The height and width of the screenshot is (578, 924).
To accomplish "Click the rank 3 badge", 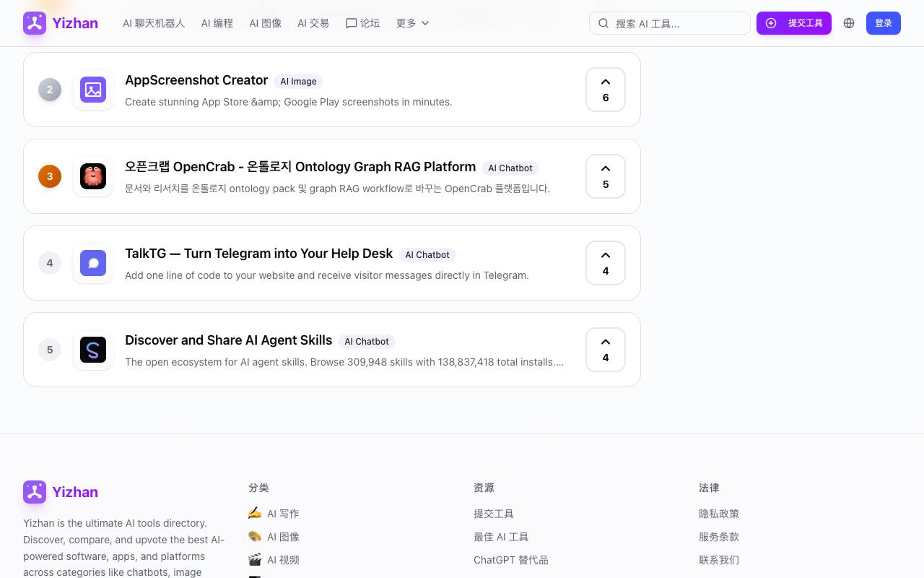I will 50,176.
